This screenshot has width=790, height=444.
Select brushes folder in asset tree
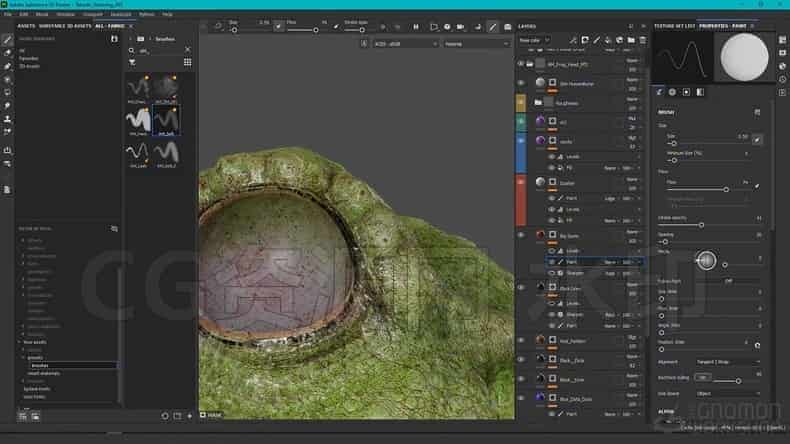point(40,365)
